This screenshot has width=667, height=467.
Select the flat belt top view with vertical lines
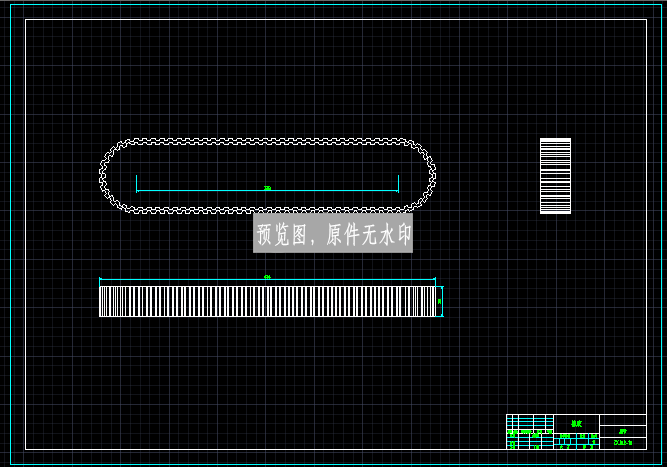pyautogui.click(x=267, y=302)
